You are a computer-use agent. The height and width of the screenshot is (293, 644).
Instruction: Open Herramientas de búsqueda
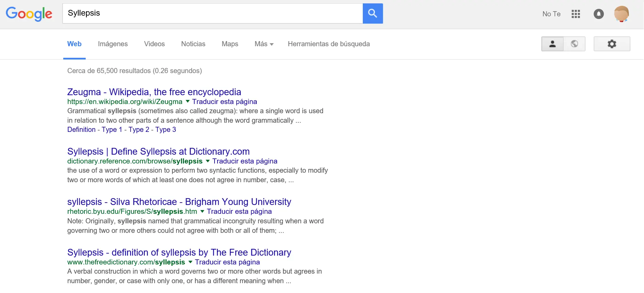[x=329, y=44]
